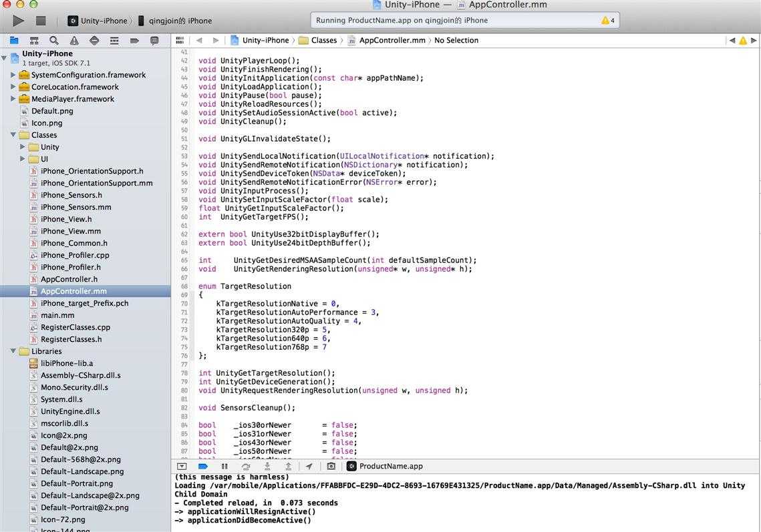Go forward in editor history
This screenshot has height=532, width=761.
216,40
